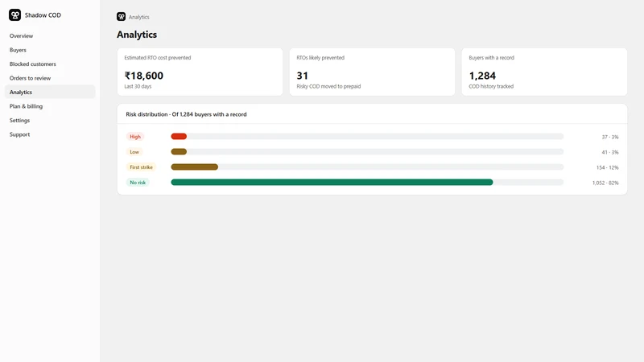Screen dimensions: 644x362
Task: Click the Analytics breadcrumb app icon
Action: 122,17
